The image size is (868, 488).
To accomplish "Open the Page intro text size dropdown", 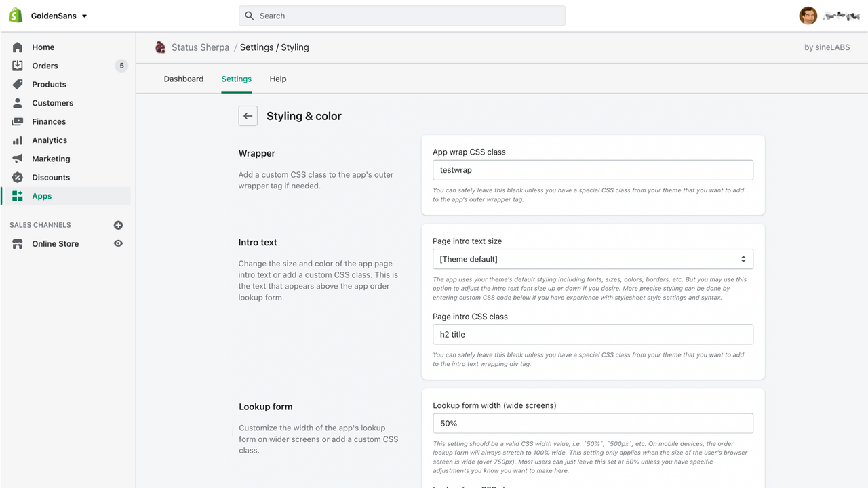I will (x=593, y=259).
